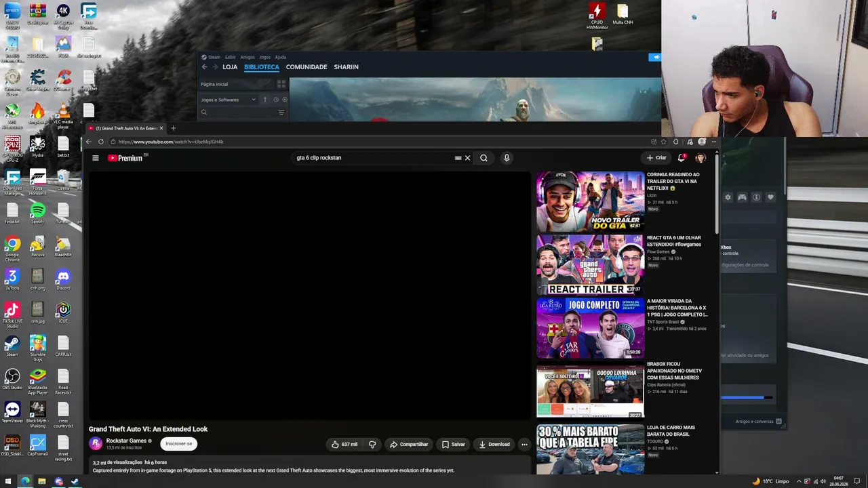Open the on-screen keyboard in search box
Image resolution: width=868 pixels, height=488 pixels.
458,158
